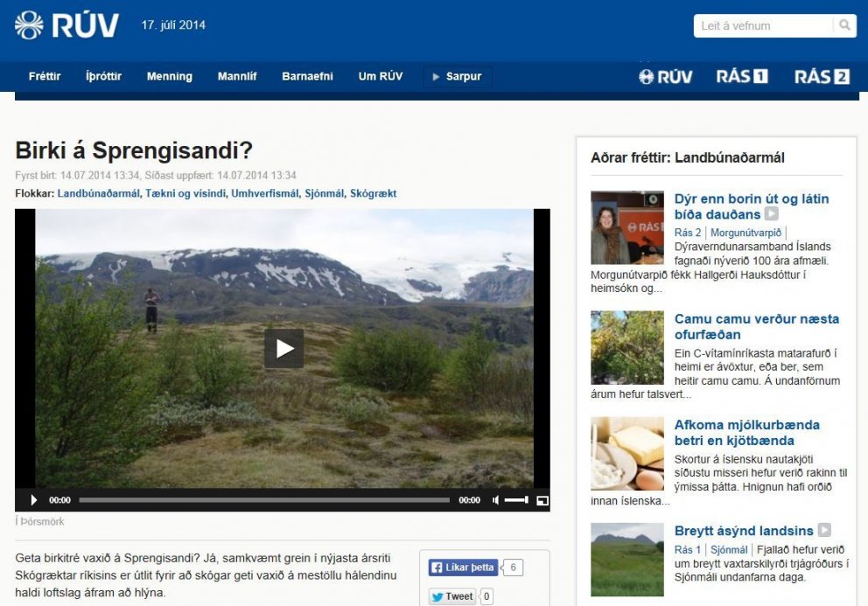Click the play icon beside 'Breytt ásýnd landsins'
The height and width of the screenshot is (606, 868).
pyautogui.click(x=823, y=530)
